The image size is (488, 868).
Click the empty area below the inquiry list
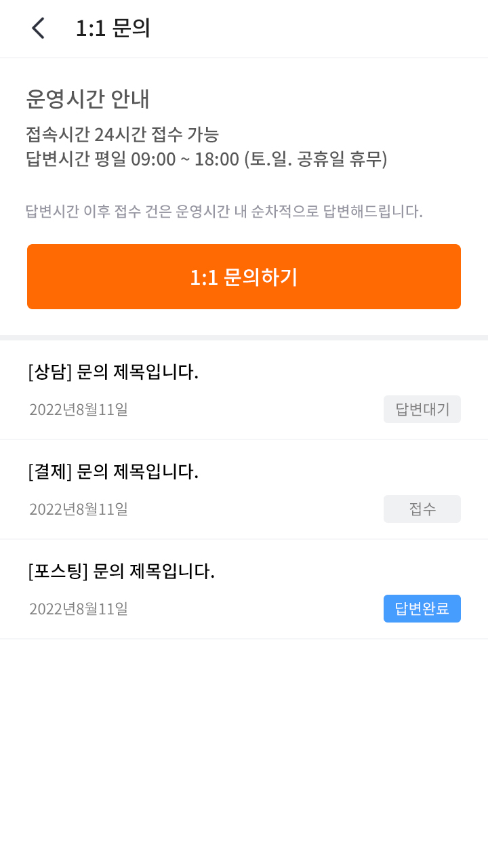click(x=244, y=746)
